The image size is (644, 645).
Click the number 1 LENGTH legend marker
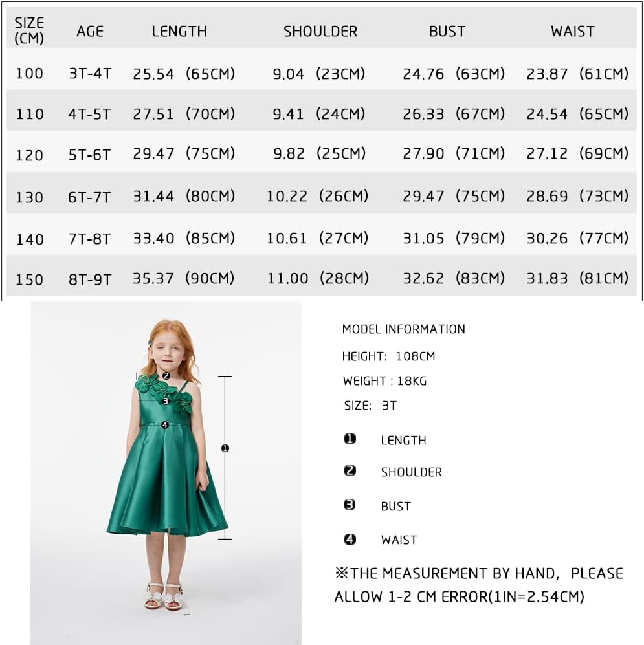click(x=350, y=439)
